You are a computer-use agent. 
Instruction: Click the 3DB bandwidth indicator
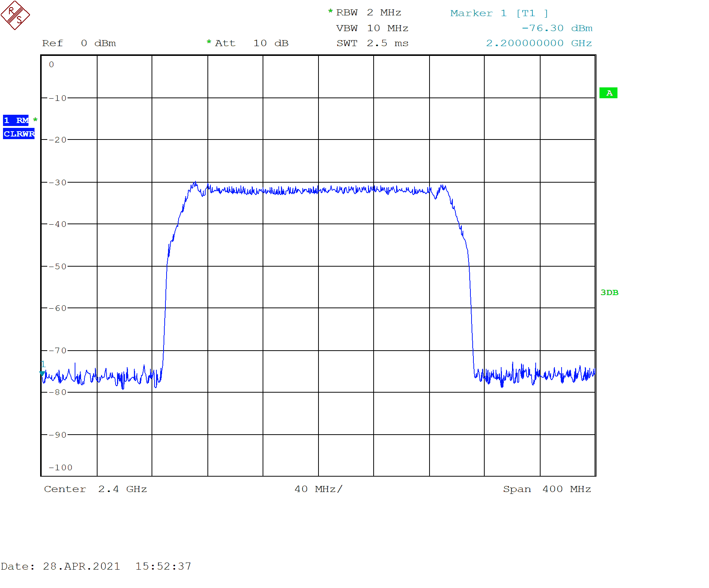pyautogui.click(x=610, y=293)
